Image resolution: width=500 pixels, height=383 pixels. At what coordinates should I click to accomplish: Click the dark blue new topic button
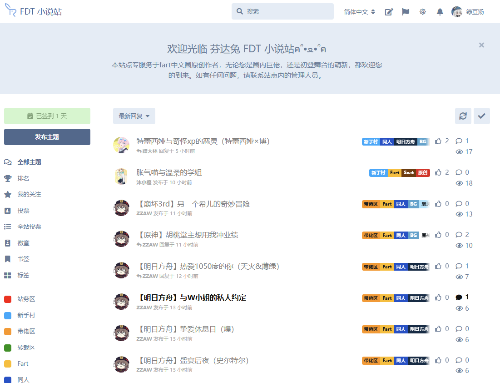click(47, 137)
